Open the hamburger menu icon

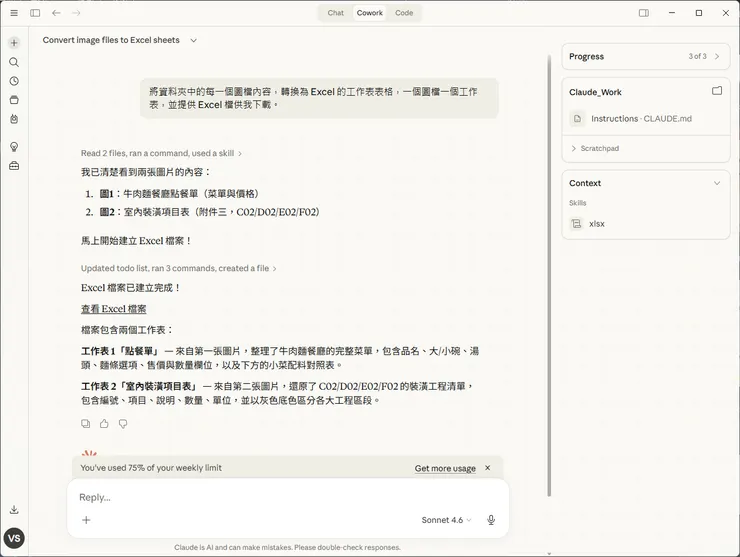14,13
